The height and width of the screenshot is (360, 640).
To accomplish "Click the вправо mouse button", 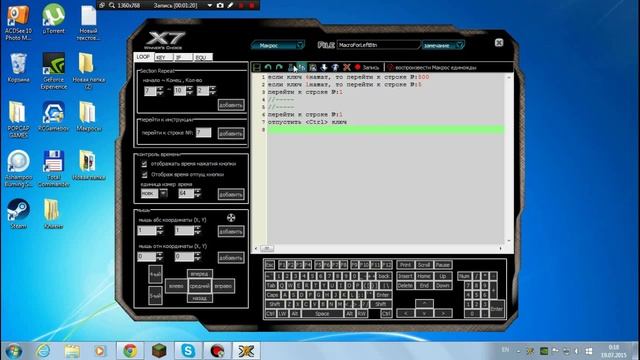I will click(x=223, y=286).
